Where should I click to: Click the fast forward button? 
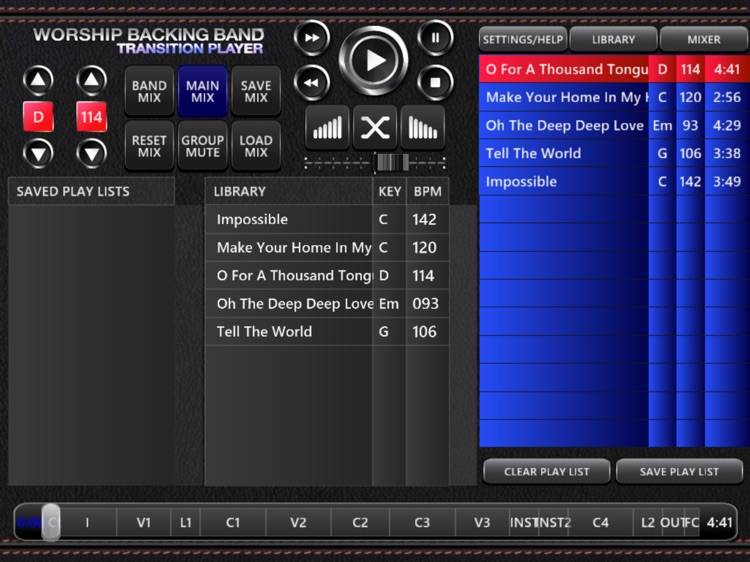coord(312,38)
